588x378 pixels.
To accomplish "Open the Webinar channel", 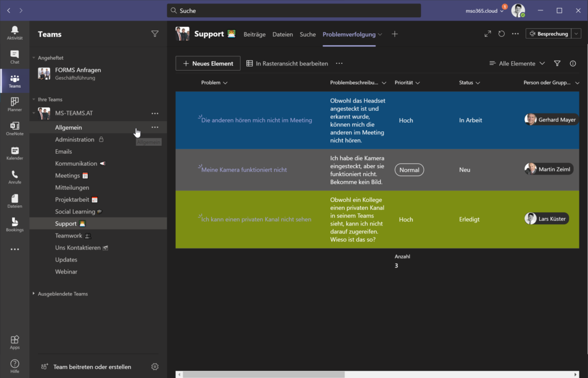I will point(98,272).
